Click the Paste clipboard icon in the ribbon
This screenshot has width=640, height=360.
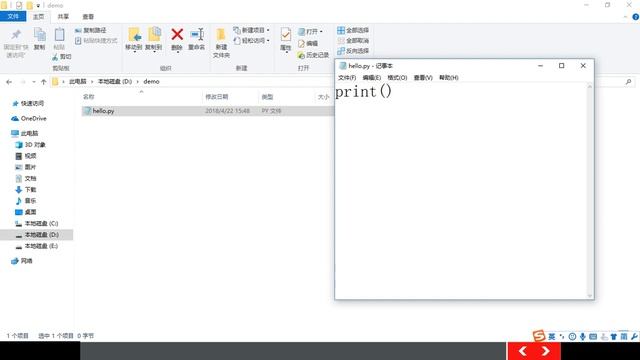(59, 35)
